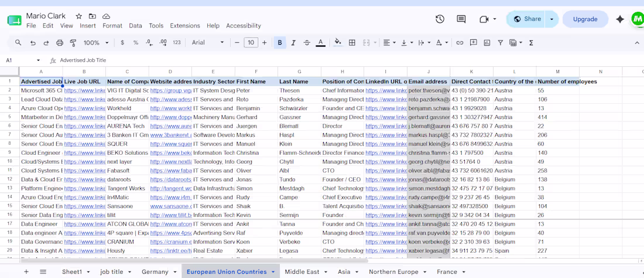Viewport: 644px width, 278px height.
Task: Open the Share options dropdown arrow
Action: 552,19
